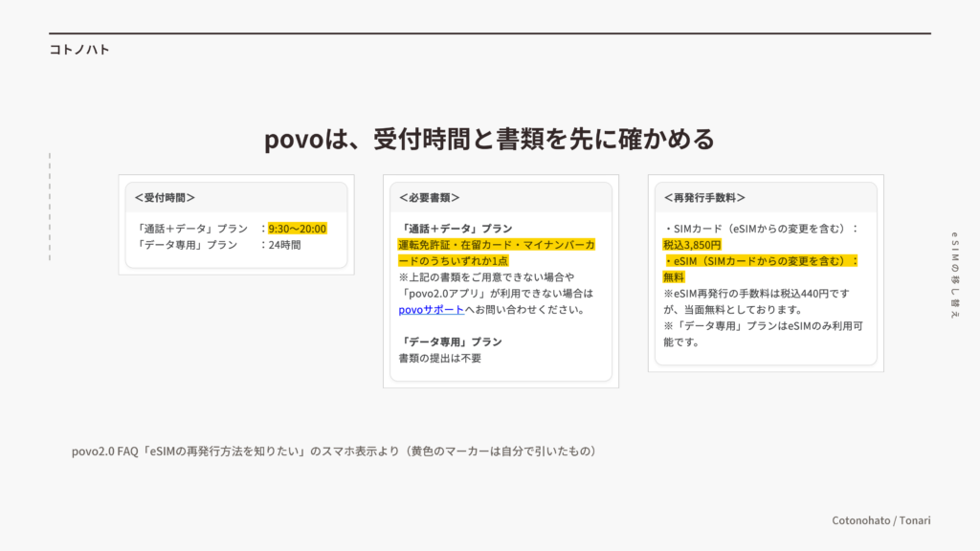Click the highlighted 運転免許証・在留カード line

497,245
